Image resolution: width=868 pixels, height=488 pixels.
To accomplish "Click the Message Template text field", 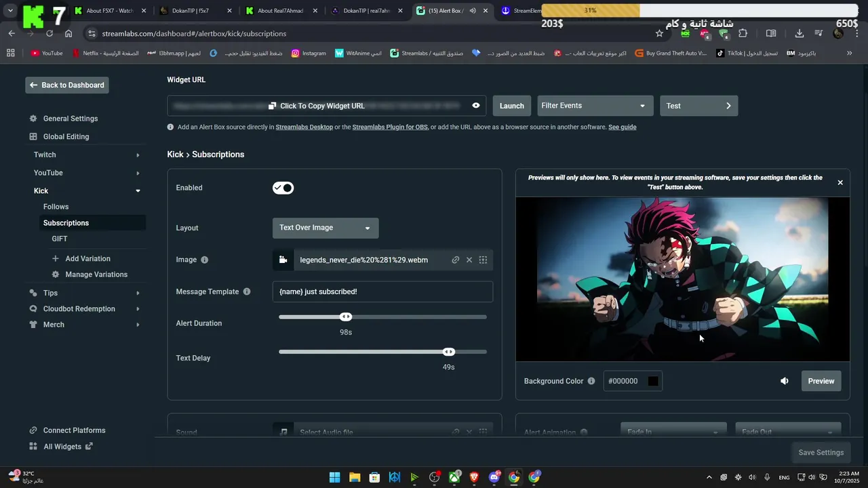I will 382,291.
